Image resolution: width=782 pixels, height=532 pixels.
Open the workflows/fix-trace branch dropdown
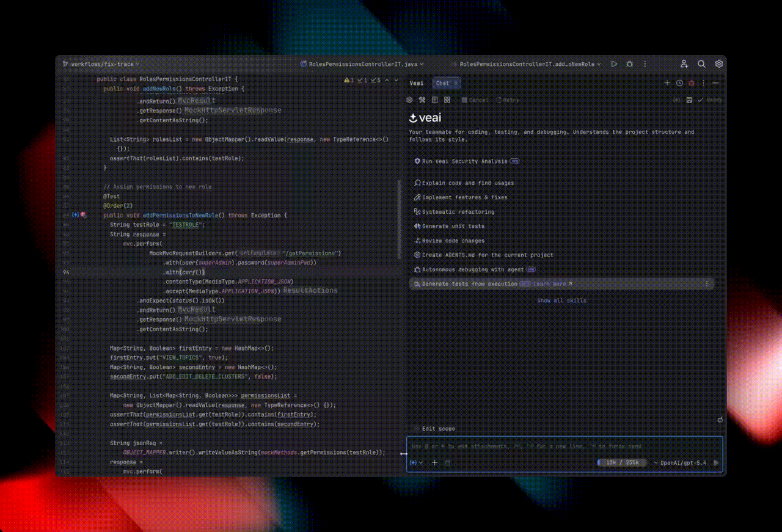(101, 64)
